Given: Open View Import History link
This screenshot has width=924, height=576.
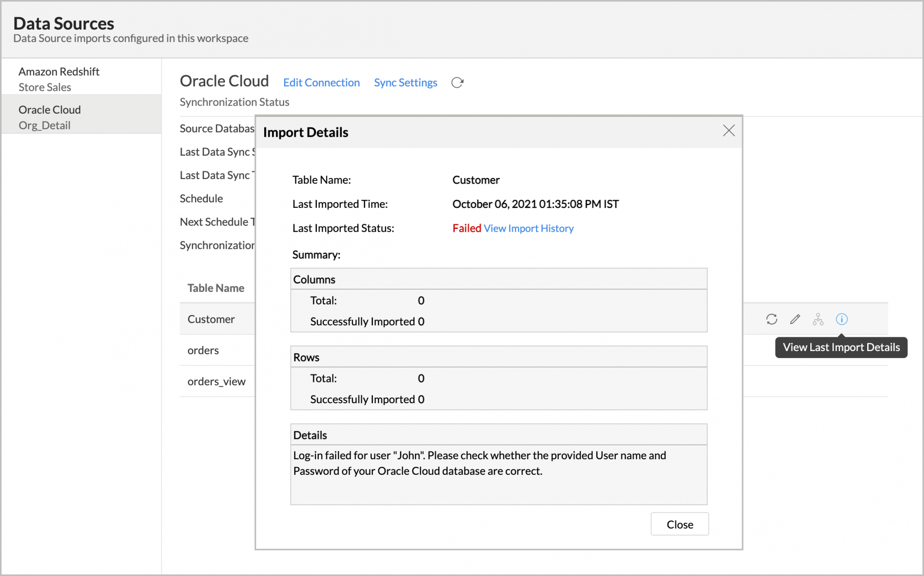Looking at the screenshot, I should pos(529,228).
